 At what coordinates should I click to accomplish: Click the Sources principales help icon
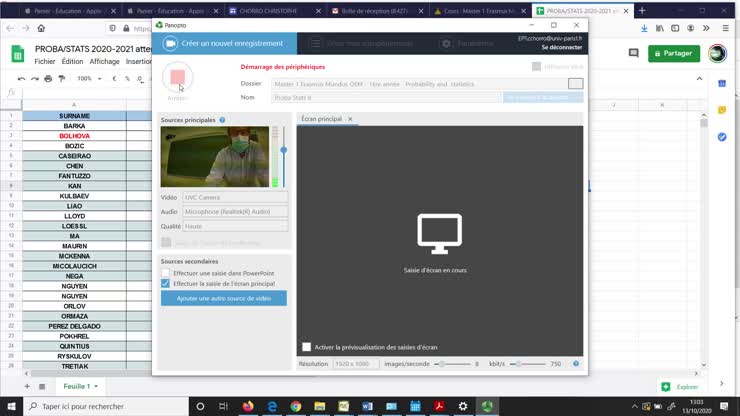pyautogui.click(x=222, y=119)
